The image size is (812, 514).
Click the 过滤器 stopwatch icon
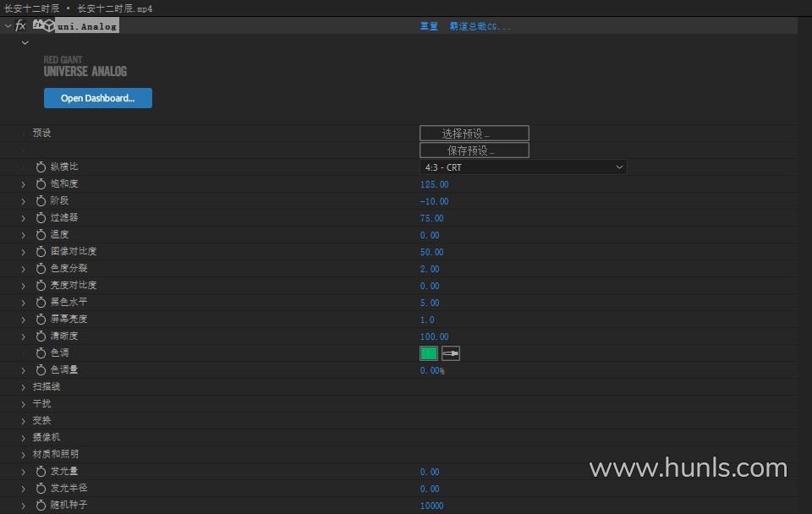(x=41, y=217)
